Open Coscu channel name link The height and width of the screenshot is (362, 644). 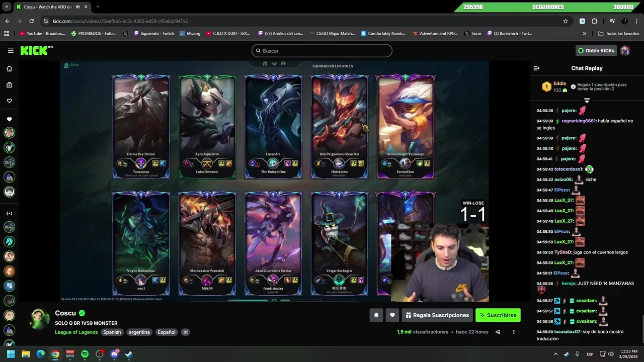pyautogui.click(x=65, y=313)
